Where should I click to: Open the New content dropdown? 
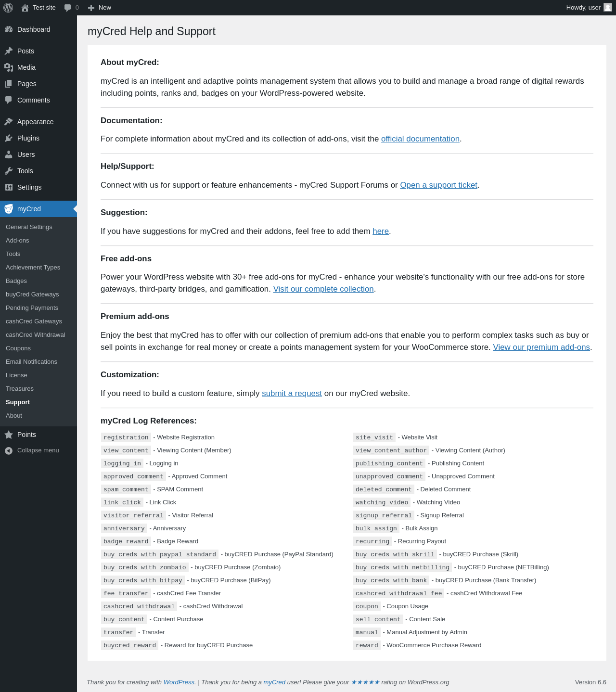click(100, 8)
